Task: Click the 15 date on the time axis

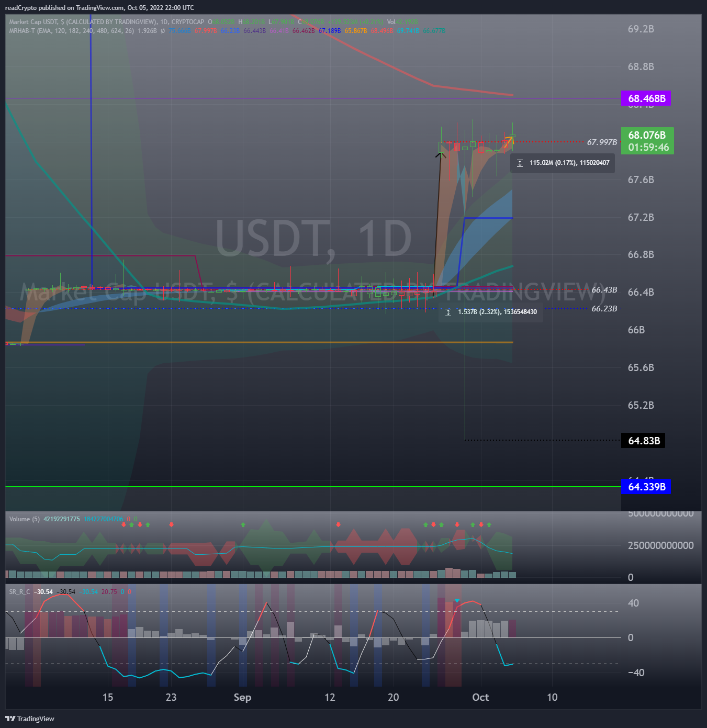Action: pyautogui.click(x=108, y=697)
